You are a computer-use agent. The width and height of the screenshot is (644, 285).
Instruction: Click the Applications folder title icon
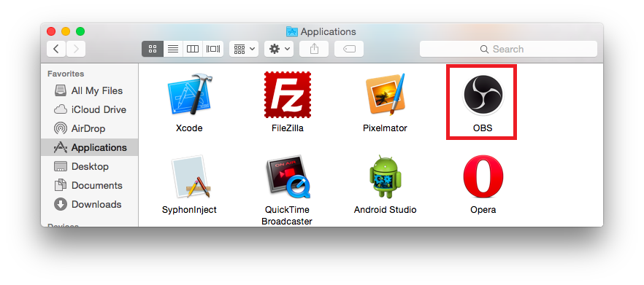pos(292,31)
